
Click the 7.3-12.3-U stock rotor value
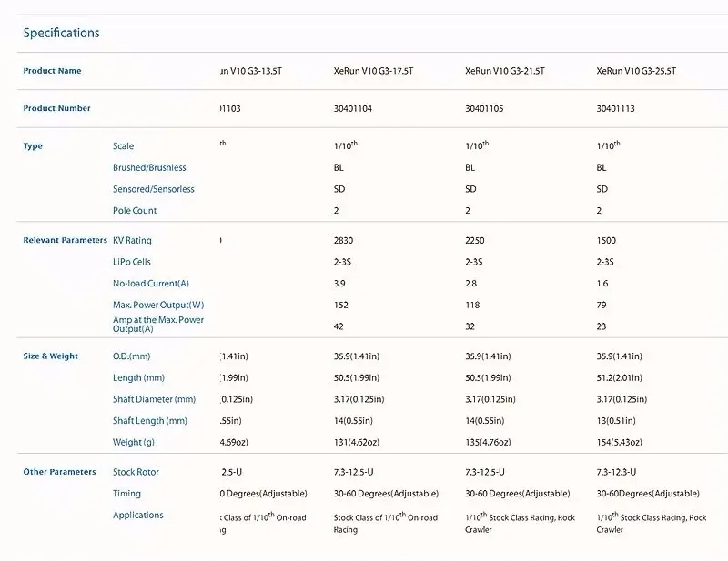click(x=616, y=472)
